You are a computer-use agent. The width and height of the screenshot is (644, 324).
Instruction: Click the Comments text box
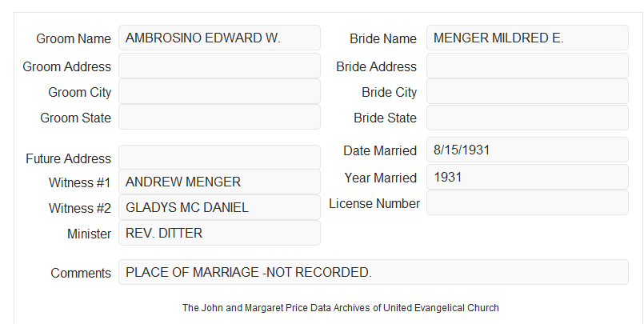tap(374, 272)
